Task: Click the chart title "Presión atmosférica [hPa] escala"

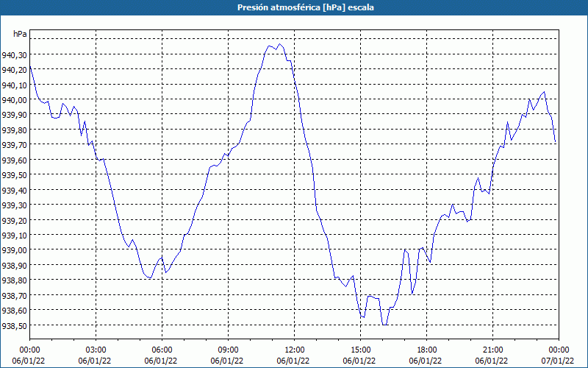Action: point(306,7)
